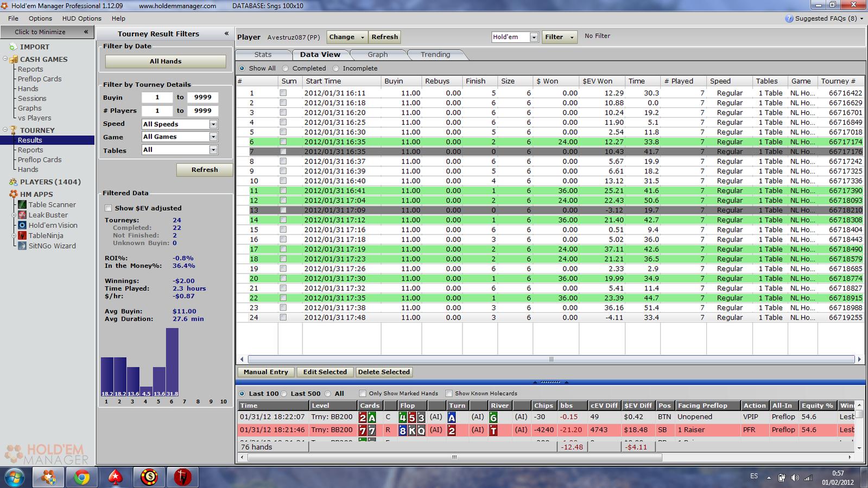Click the TOURNEY trophy icon
The width and height of the screenshot is (868, 488).
coord(13,130)
